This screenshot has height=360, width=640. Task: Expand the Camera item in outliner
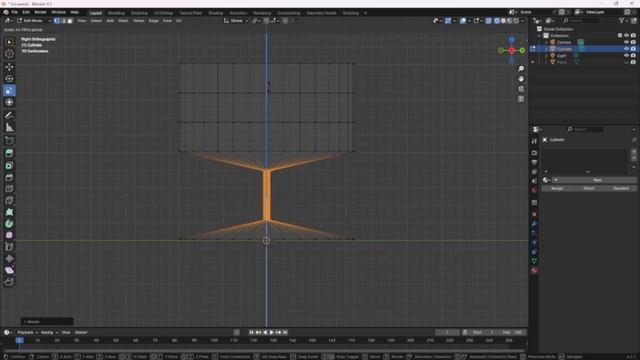[546, 42]
